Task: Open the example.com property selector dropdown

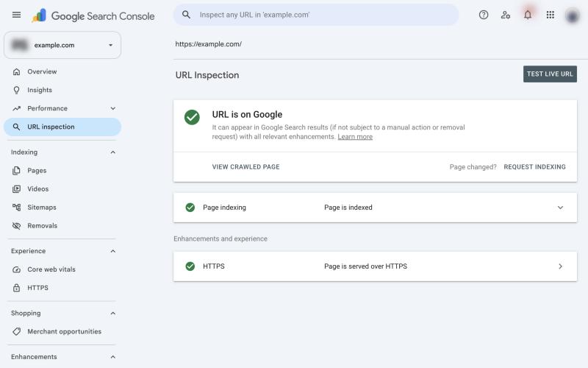Action: (x=62, y=45)
